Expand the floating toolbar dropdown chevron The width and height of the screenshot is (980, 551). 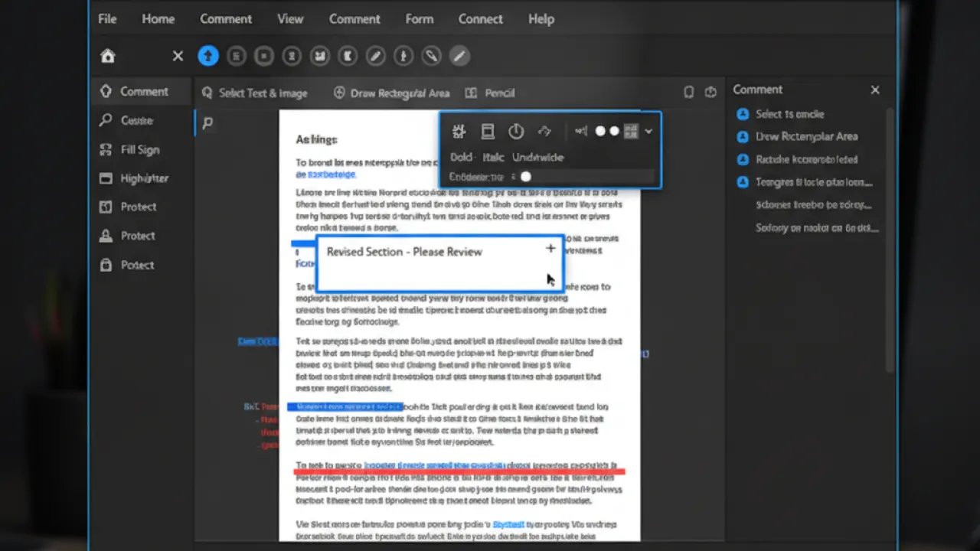tap(648, 132)
